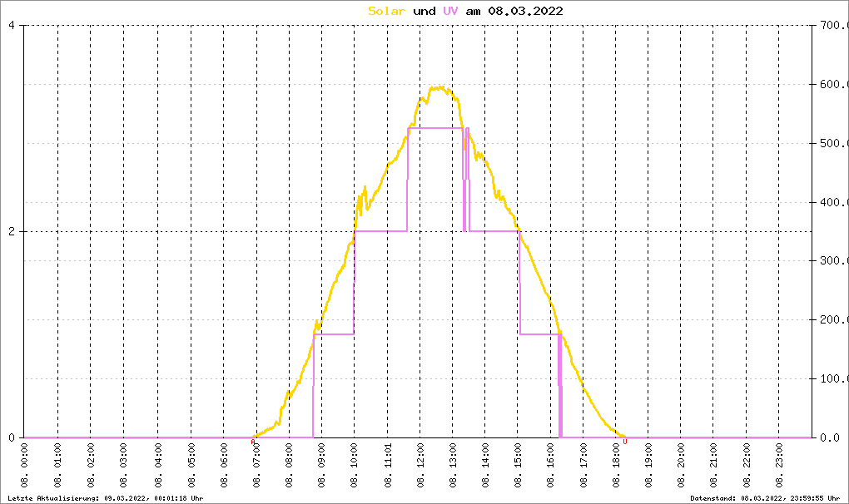Click the time label "08. 22:00"

tap(747, 466)
